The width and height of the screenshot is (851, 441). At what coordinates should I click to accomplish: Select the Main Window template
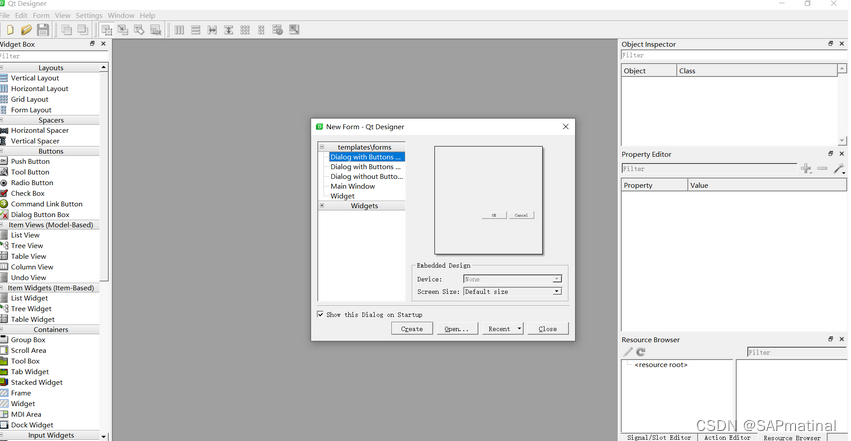[x=353, y=186]
